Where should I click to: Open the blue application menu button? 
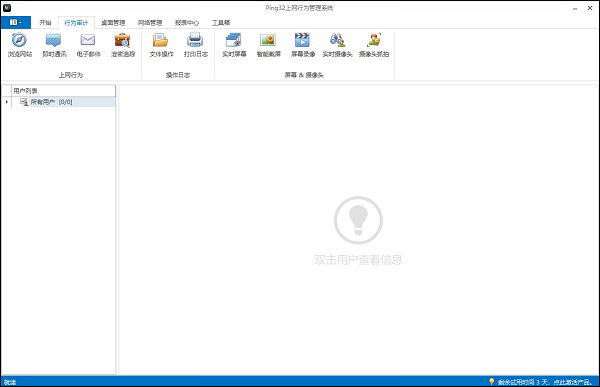tap(16, 22)
